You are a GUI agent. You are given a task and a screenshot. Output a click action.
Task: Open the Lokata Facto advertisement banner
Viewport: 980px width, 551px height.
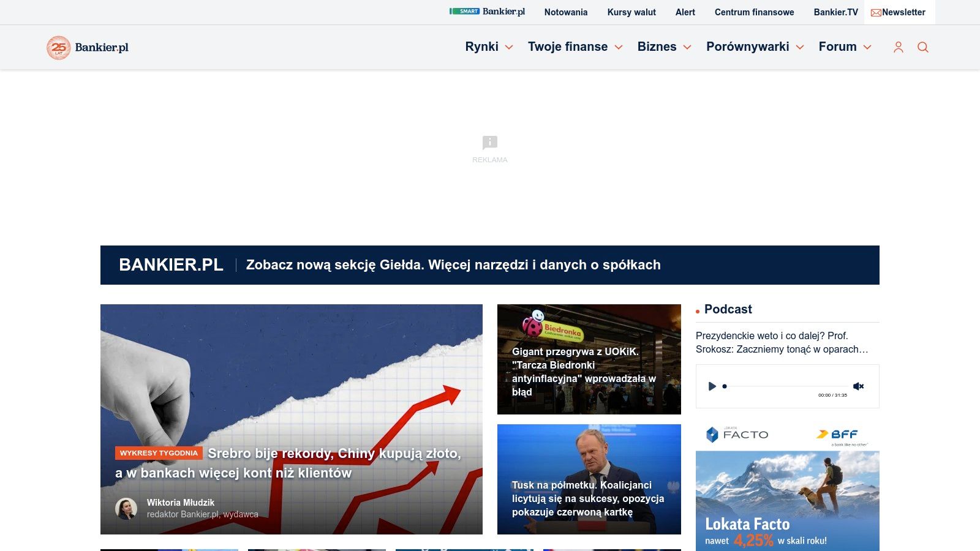click(788, 485)
